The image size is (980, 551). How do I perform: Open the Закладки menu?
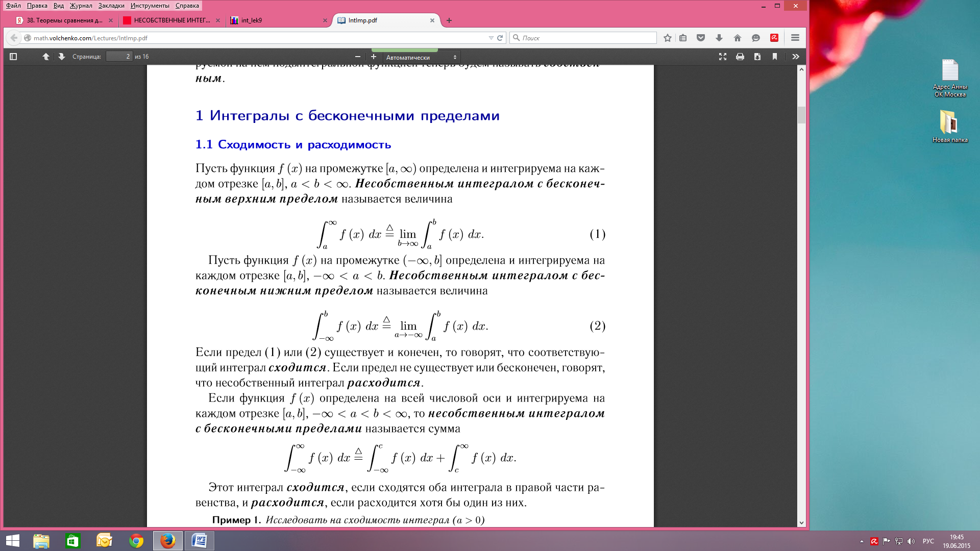[111, 6]
